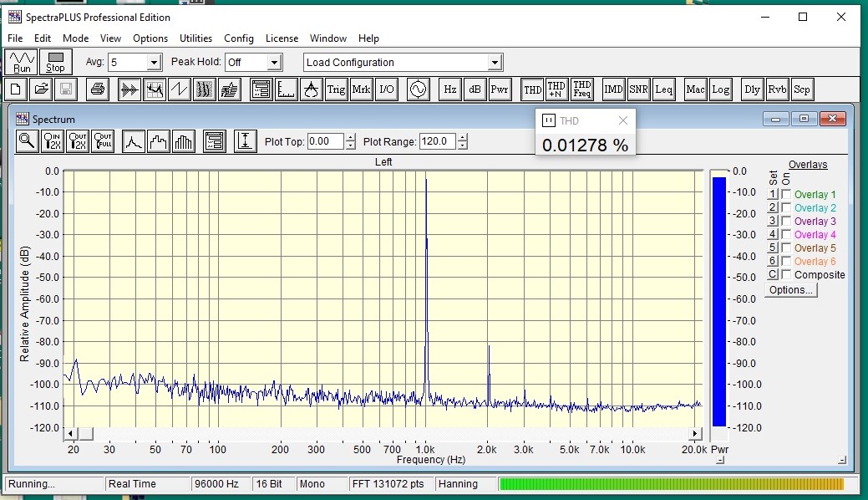This screenshot has height=500, width=868.
Task: Open the Scp scope utility
Action: pos(802,89)
